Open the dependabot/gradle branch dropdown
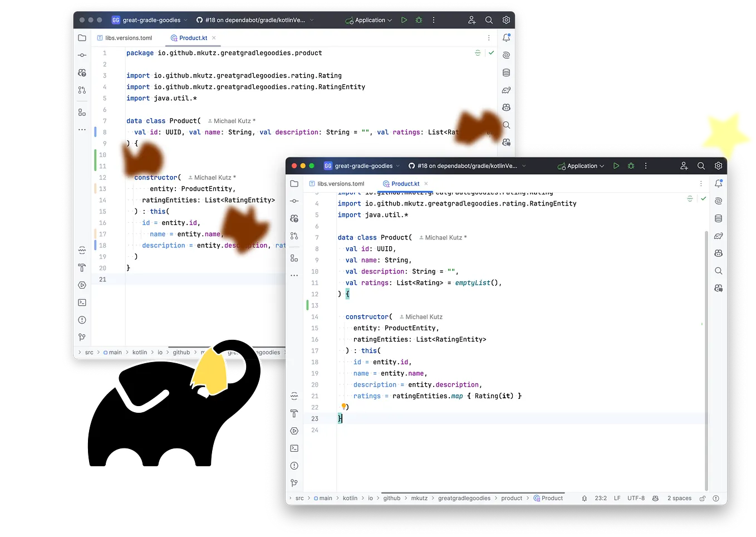756x537 pixels. [467, 165]
